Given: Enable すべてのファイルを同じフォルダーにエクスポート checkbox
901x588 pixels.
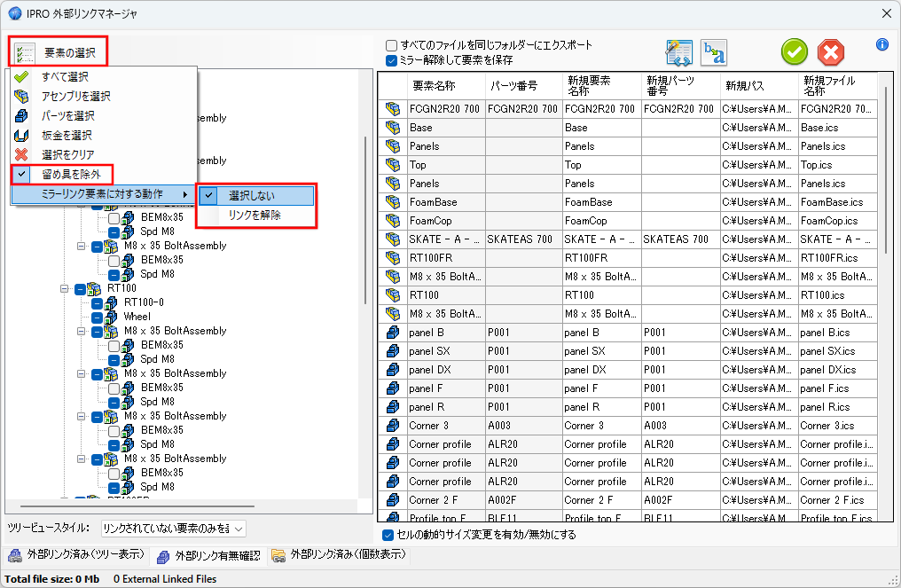Looking at the screenshot, I should coord(391,45).
